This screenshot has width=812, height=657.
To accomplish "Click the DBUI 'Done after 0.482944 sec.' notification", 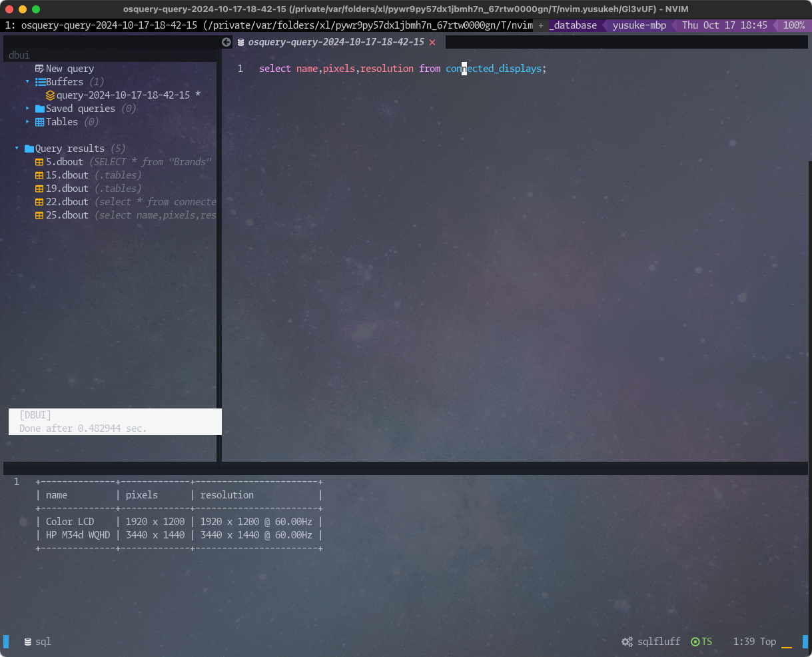I will click(x=115, y=422).
